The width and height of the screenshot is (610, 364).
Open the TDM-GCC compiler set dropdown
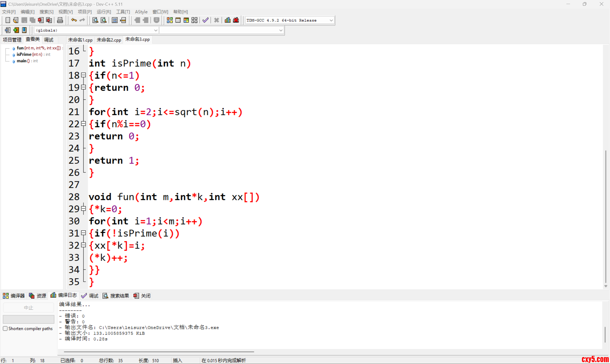tap(331, 20)
